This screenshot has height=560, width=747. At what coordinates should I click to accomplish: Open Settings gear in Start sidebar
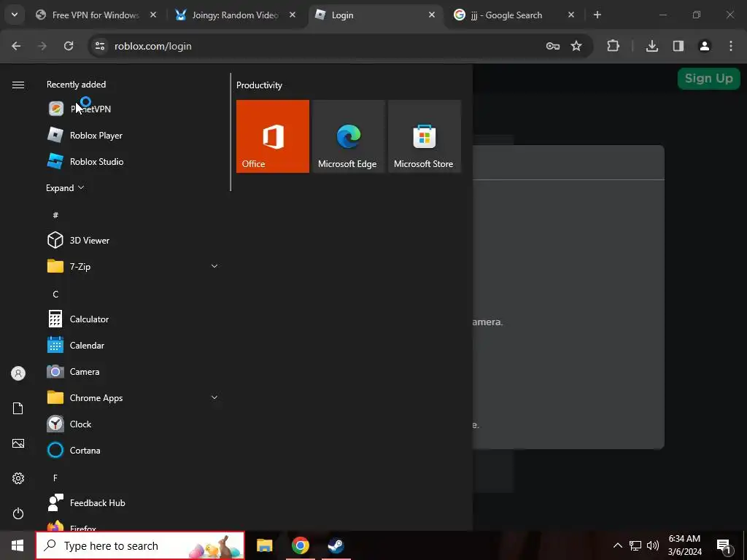point(18,478)
